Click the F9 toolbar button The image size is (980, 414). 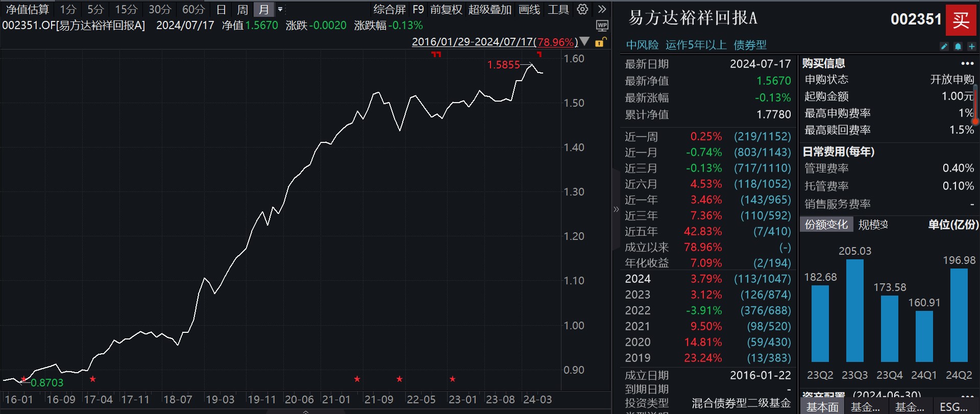click(418, 9)
